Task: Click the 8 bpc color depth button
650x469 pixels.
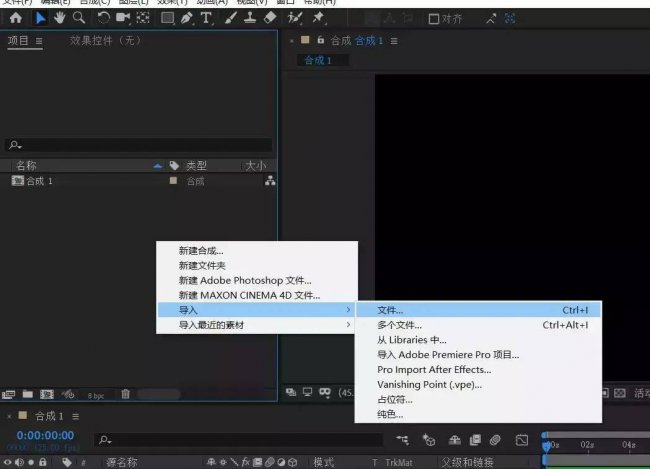Action: pos(96,396)
